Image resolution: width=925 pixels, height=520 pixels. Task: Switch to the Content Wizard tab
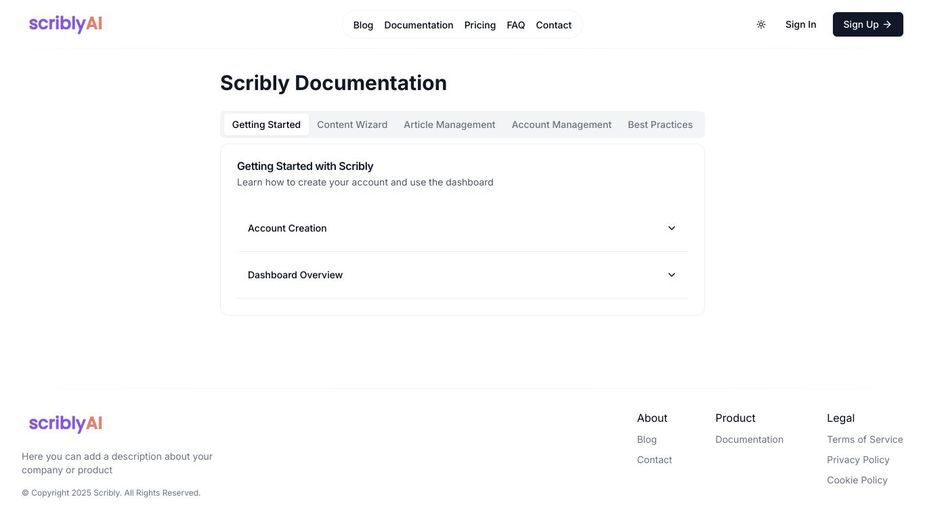(x=352, y=125)
